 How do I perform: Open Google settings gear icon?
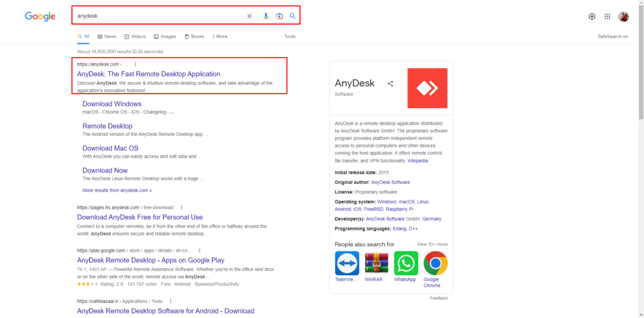592,16
